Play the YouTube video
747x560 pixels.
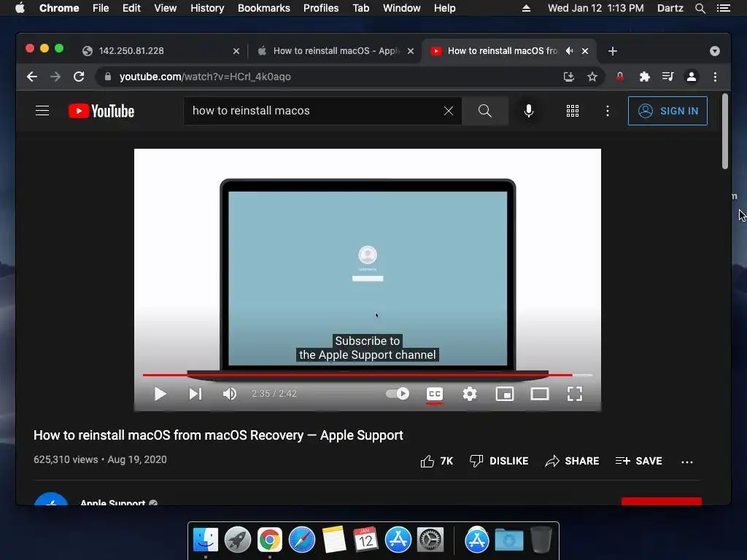pos(160,394)
